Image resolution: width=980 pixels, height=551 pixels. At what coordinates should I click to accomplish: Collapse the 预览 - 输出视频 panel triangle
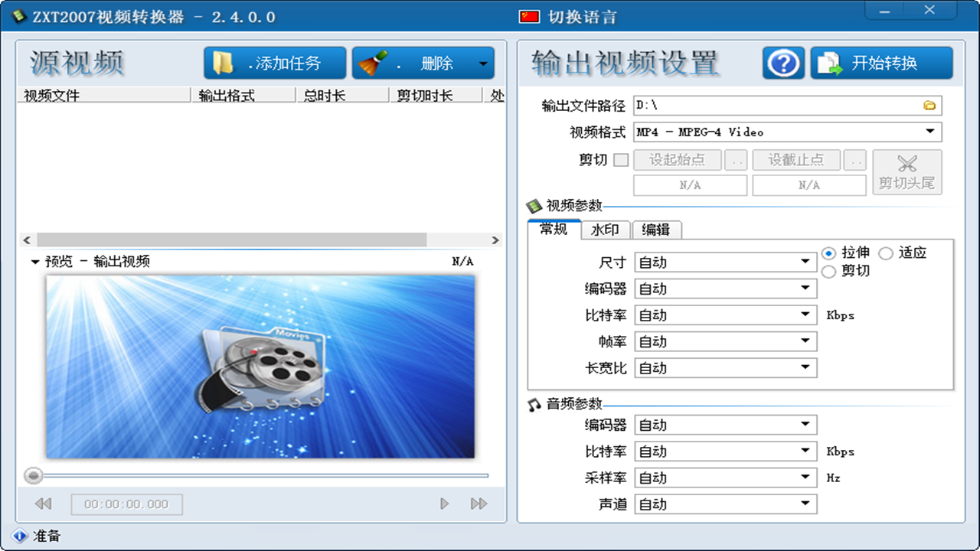click(x=35, y=262)
